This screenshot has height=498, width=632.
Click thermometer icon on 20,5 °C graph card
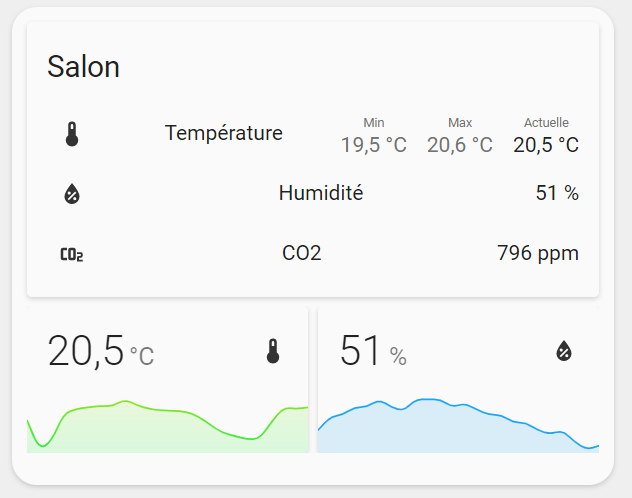click(x=273, y=351)
